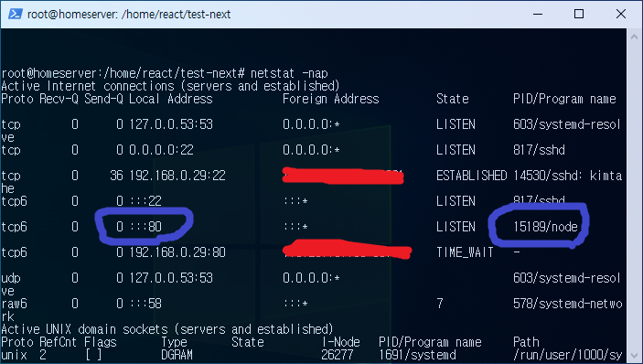Click the Send-Q value '36'
Viewport: 643px width, 364px height.
pyautogui.click(x=116, y=176)
